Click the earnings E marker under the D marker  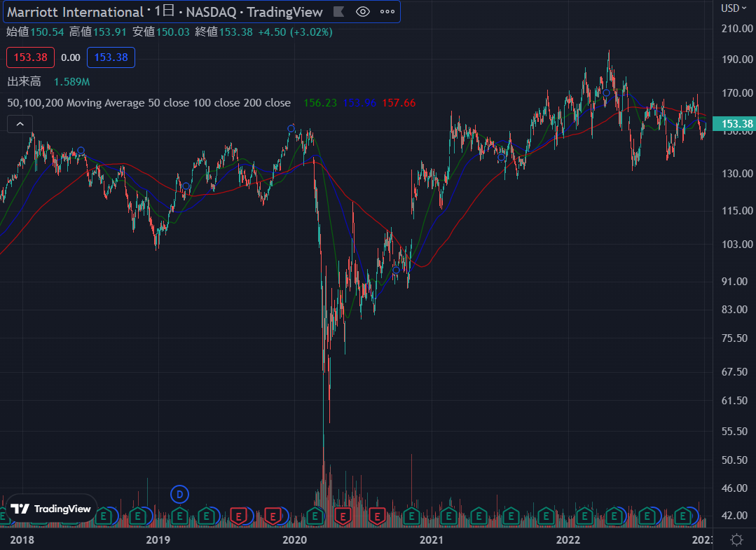179,517
